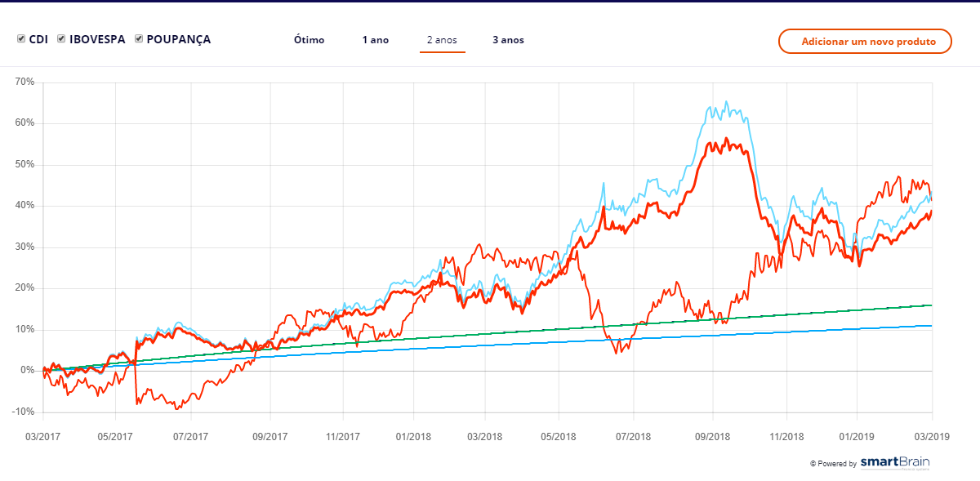This screenshot has height=481, width=980.
Task: Click the 70% y-axis label
Action: [24, 82]
